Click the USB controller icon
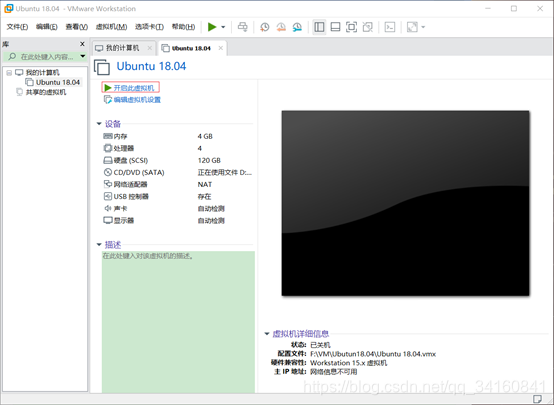The height and width of the screenshot is (405, 554). pos(108,196)
